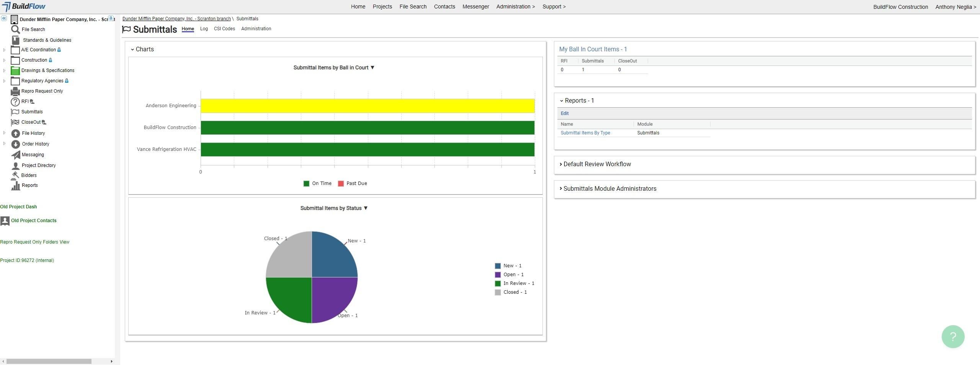Collapse the Charts section
Viewport: 980px width, 365px height.
pyautogui.click(x=132, y=49)
